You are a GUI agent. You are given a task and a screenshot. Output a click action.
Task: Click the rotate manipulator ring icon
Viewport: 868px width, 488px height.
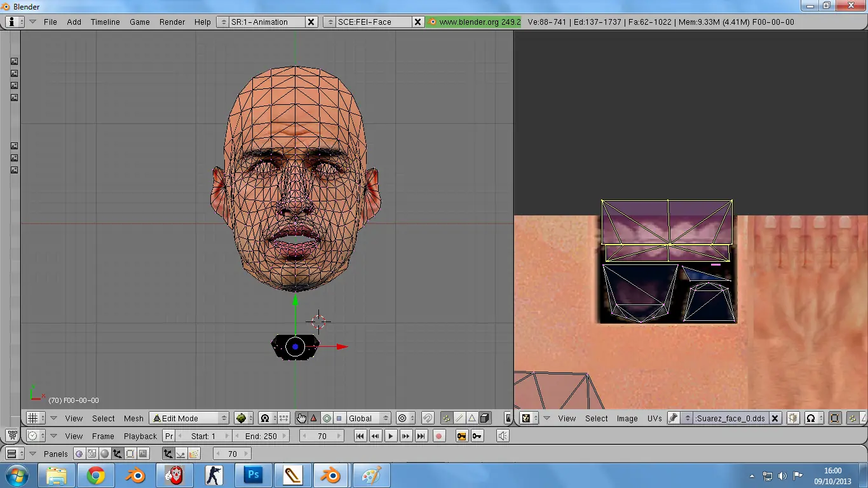(327, 418)
